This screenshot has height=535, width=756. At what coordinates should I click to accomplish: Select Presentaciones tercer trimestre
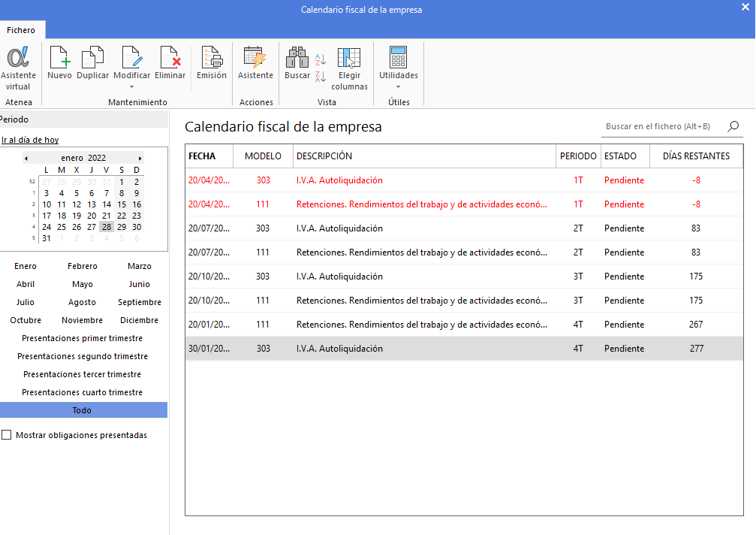82,374
